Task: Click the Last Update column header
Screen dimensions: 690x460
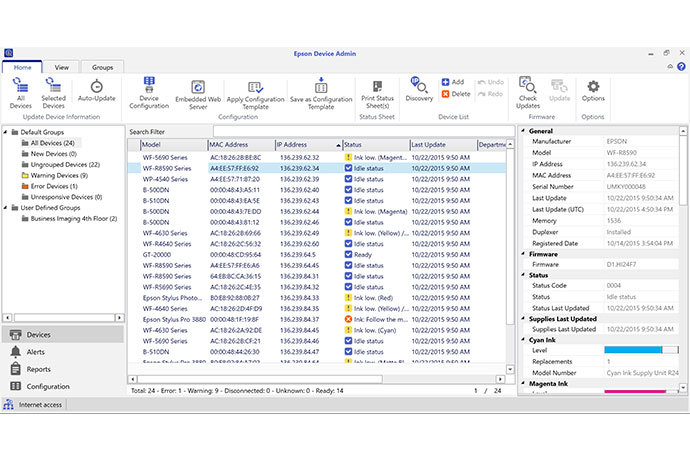Action: [444, 144]
